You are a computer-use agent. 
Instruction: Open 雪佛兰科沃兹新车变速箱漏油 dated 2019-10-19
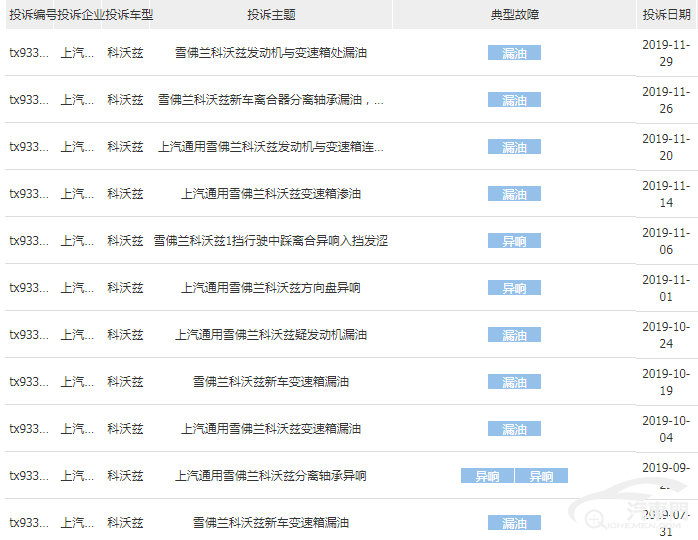(x=271, y=382)
